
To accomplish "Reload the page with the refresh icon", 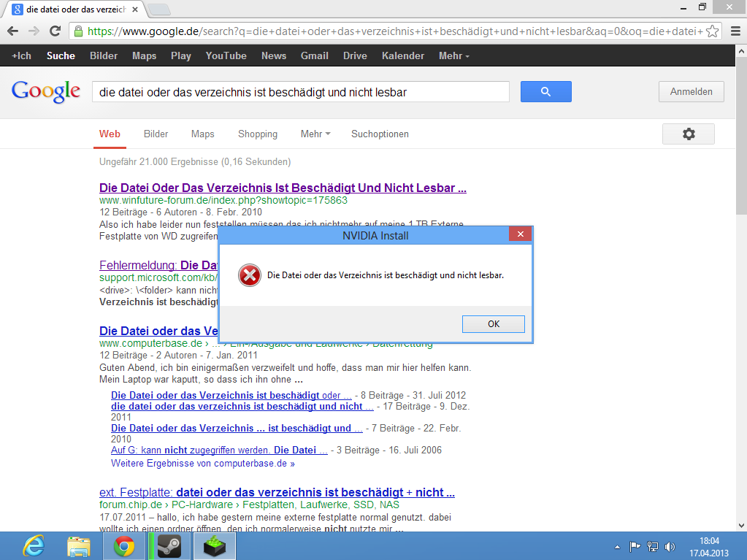I will pyautogui.click(x=55, y=31).
